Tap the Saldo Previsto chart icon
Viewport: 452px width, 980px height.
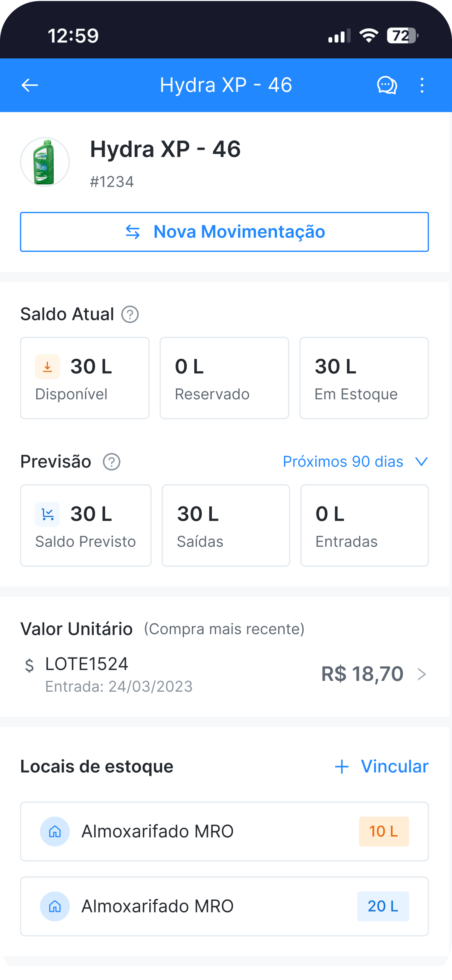pos(48,514)
